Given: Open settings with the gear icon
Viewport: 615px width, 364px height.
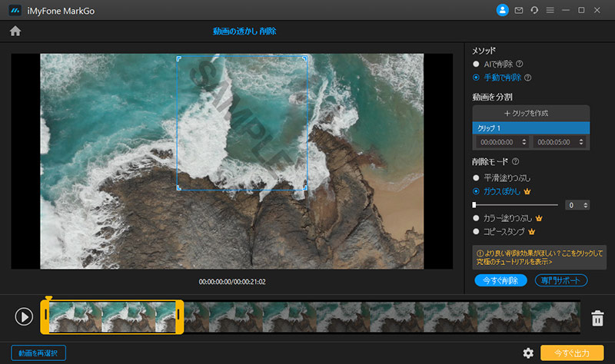Looking at the screenshot, I should coord(527,352).
